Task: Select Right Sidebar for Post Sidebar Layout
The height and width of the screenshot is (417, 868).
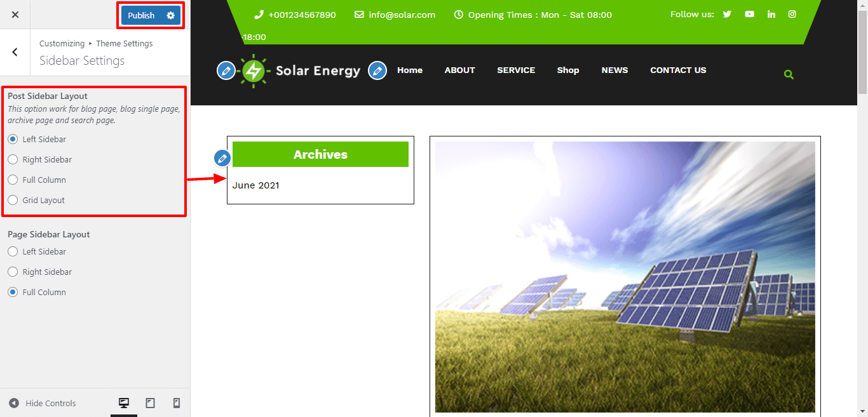Action: coord(13,159)
